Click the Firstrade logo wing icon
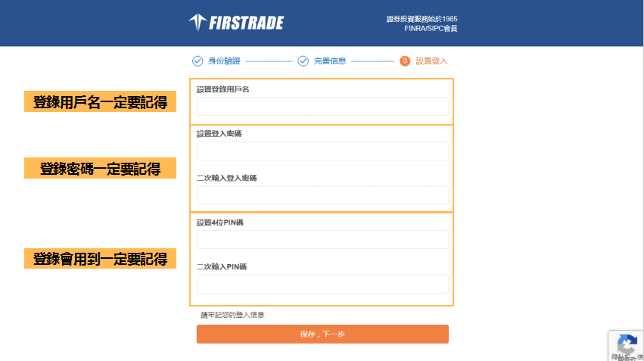 198,22
